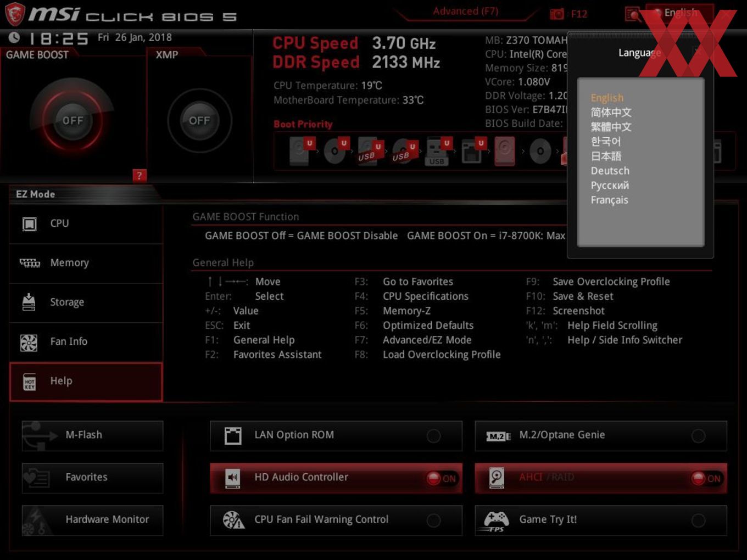The width and height of the screenshot is (747, 560).
Task: Select the UEFI USB key boot icon
Action: (438, 151)
